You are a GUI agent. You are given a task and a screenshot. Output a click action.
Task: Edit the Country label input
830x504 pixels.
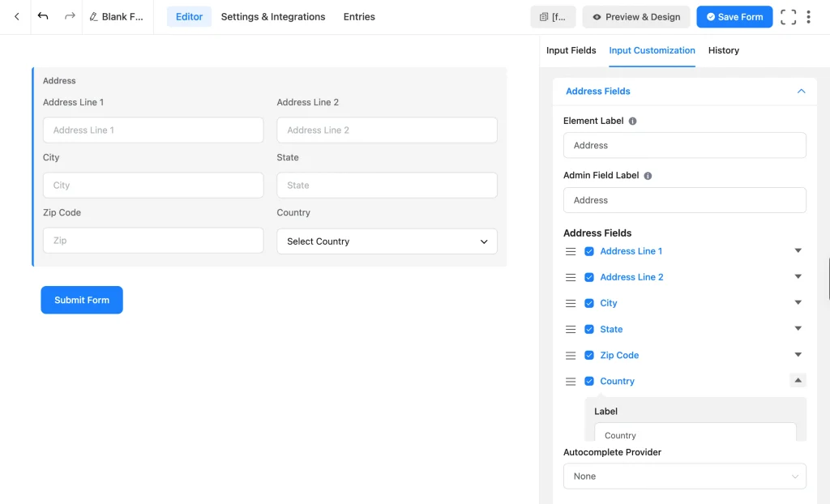click(x=695, y=432)
